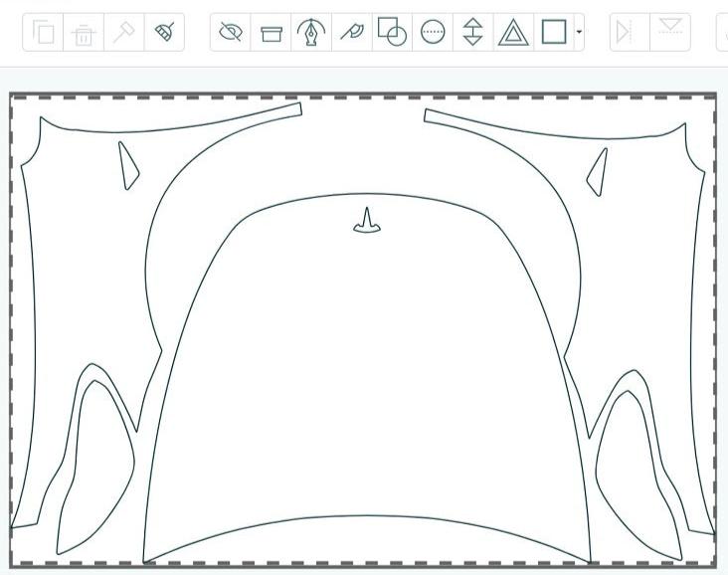Click the archive box icon
Screen dimensions: 728x575
coord(272,34)
